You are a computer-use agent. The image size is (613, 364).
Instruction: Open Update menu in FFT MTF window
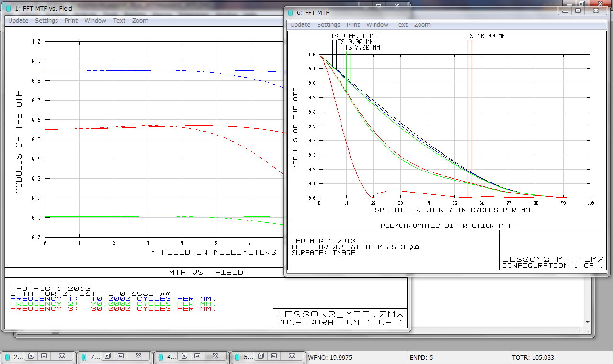click(300, 25)
